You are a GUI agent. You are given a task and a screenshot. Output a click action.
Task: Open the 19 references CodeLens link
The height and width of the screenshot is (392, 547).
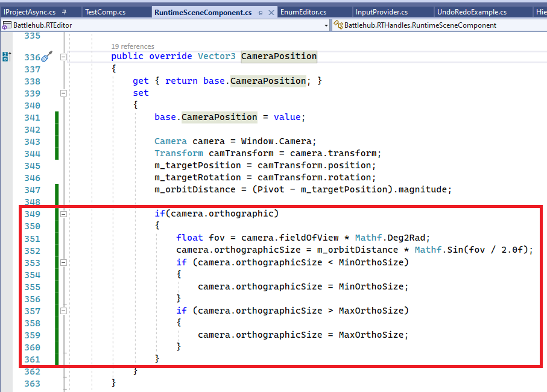click(x=132, y=46)
